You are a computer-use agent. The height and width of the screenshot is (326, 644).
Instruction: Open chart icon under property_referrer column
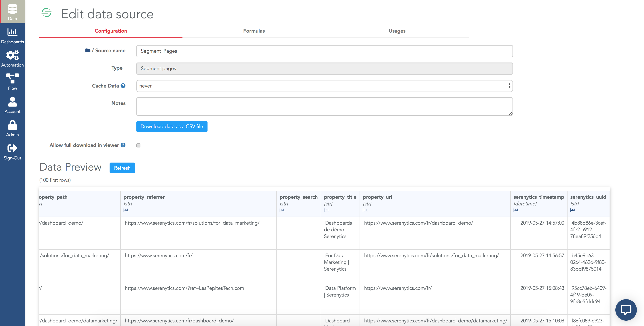coord(126,210)
